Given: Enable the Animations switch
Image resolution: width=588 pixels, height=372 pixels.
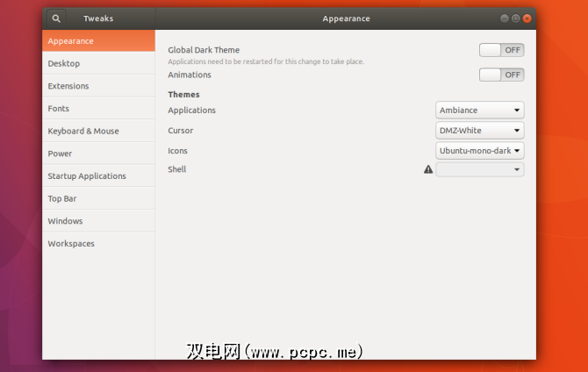Looking at the screenshot, I should tap(501, 75).
